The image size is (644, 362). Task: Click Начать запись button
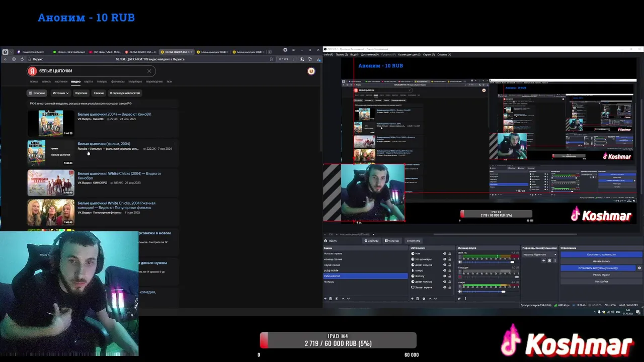[x=601, y=261]
